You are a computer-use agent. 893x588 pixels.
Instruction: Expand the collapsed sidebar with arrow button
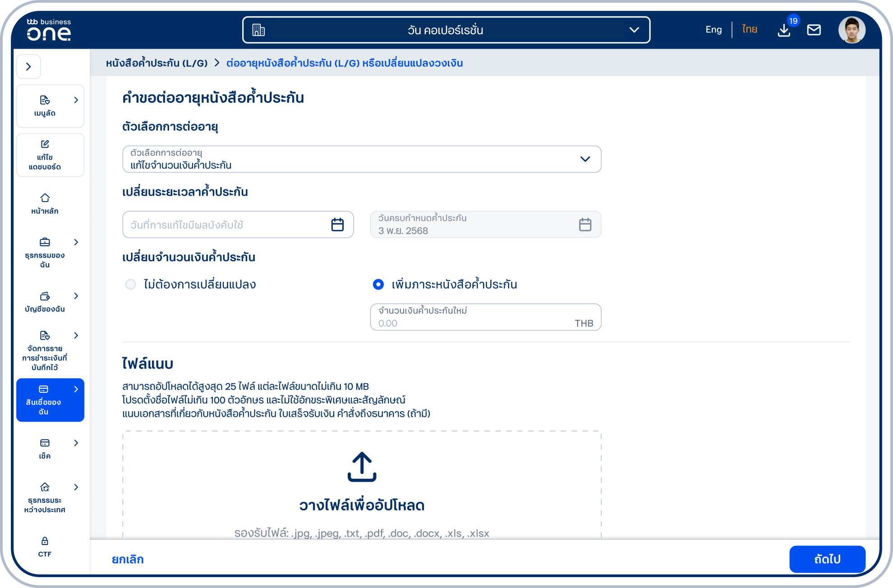click(28, 67)
